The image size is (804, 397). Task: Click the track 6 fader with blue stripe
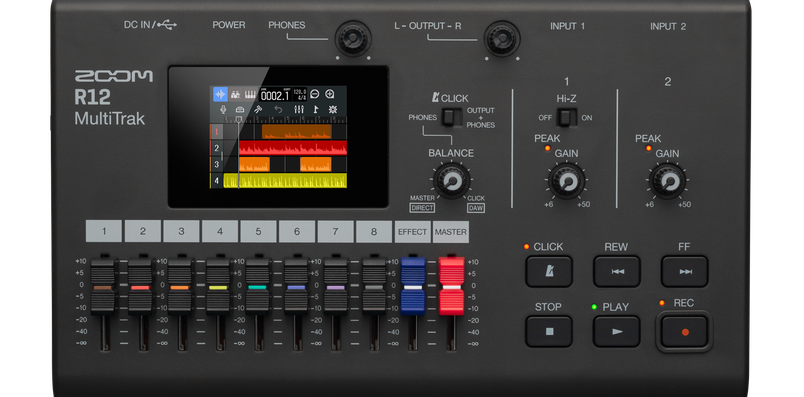point(296,286)
